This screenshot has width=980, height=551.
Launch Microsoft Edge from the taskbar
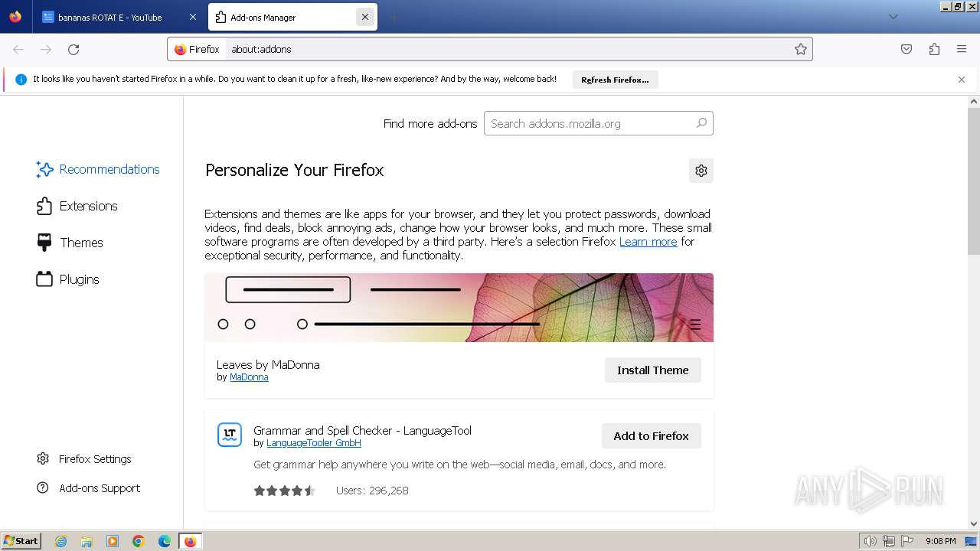165,541
